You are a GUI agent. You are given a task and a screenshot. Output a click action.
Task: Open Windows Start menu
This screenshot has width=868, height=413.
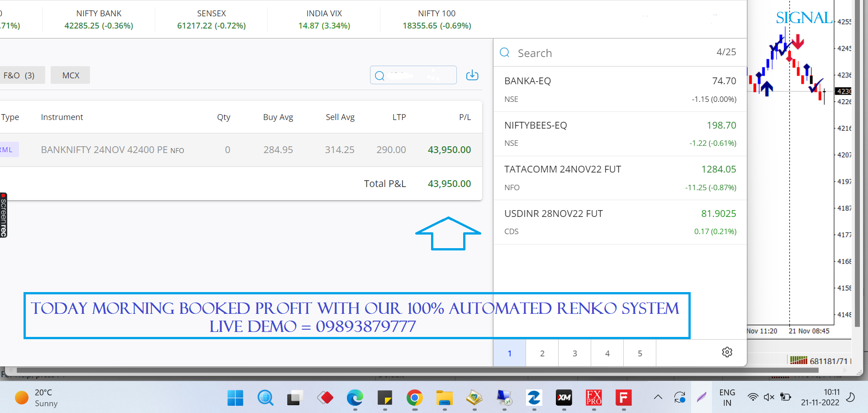click(x=235, y=398)
